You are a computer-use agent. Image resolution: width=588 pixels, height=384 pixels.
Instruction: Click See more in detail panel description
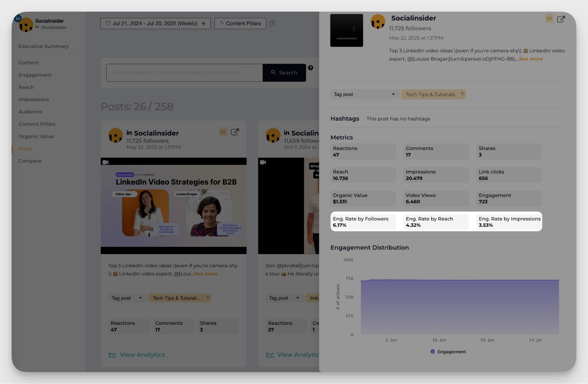click(531, 59)
